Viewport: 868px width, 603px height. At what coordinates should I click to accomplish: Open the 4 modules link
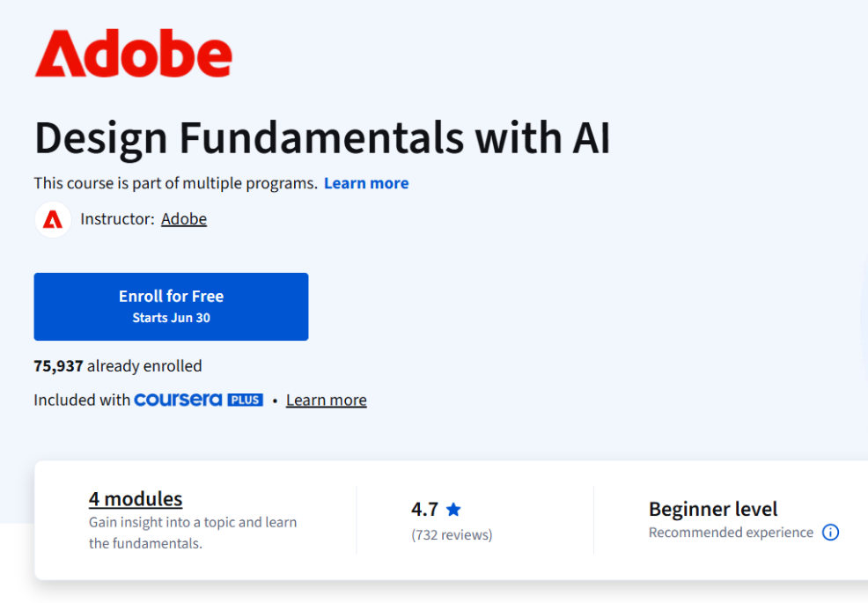tap(135, 498)
